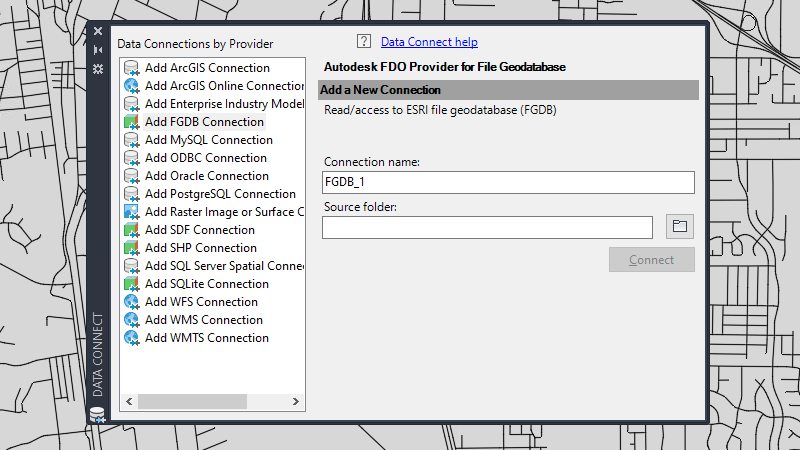Select Add Raster Image or Surface Connection
Image resolution: width=800 pixels, height=450 pixels.
[224, 212]
